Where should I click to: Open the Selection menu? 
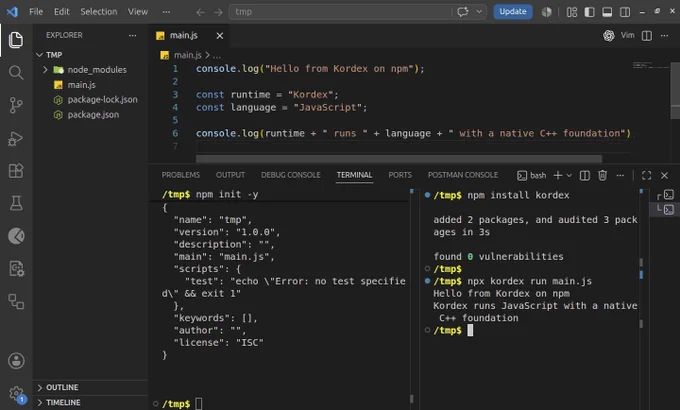pos(98,12)
